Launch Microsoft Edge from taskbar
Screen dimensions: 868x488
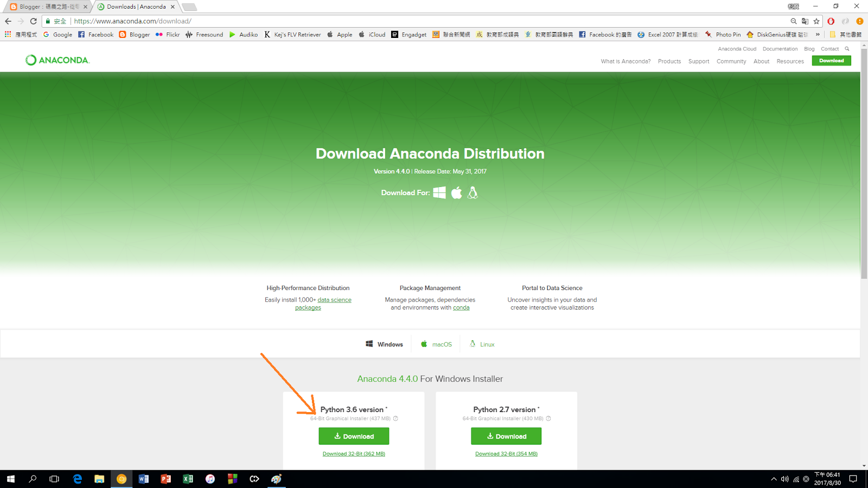(78, 479)
